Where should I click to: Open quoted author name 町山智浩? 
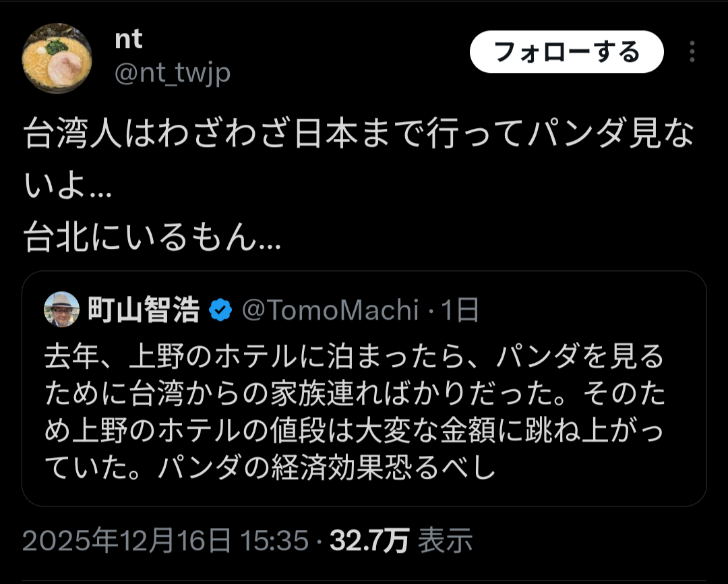click(x=144, y=310)
